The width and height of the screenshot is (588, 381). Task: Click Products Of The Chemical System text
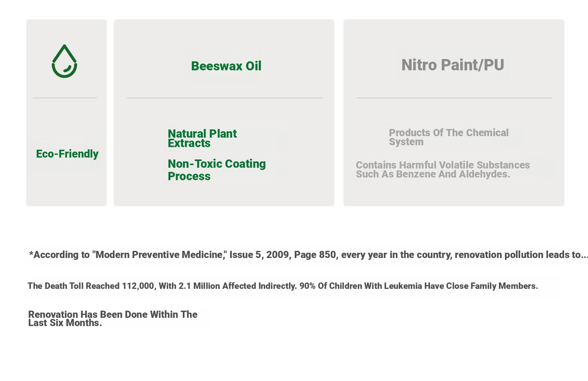tap(448, 137)
